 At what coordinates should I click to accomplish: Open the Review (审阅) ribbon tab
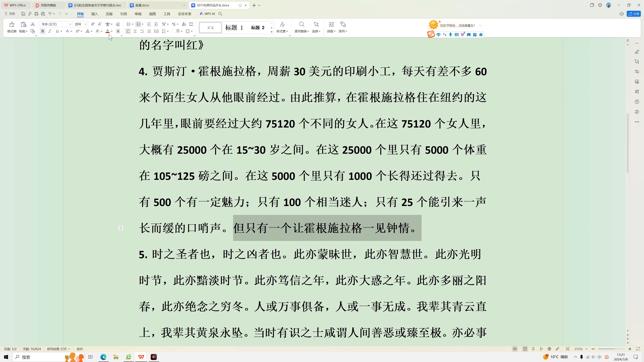point(138,14)
